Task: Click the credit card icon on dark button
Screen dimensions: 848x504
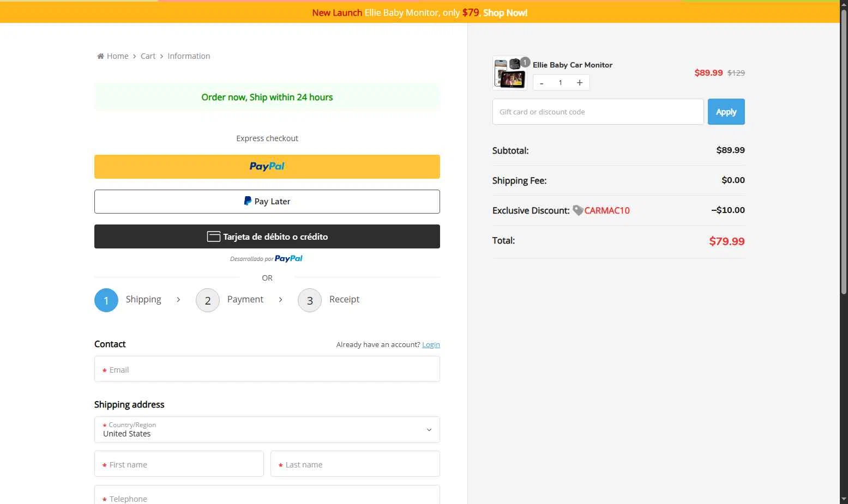Action: pos(214,236)
